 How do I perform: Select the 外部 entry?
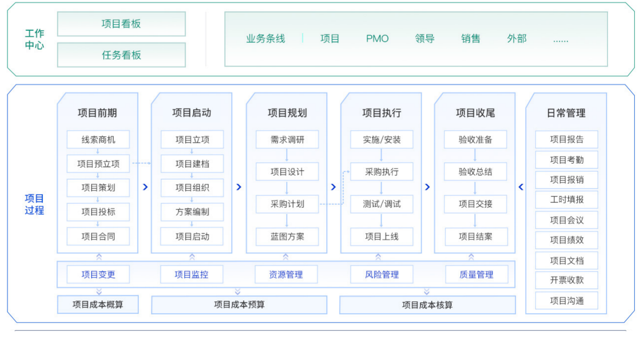(x=517, y=38)
